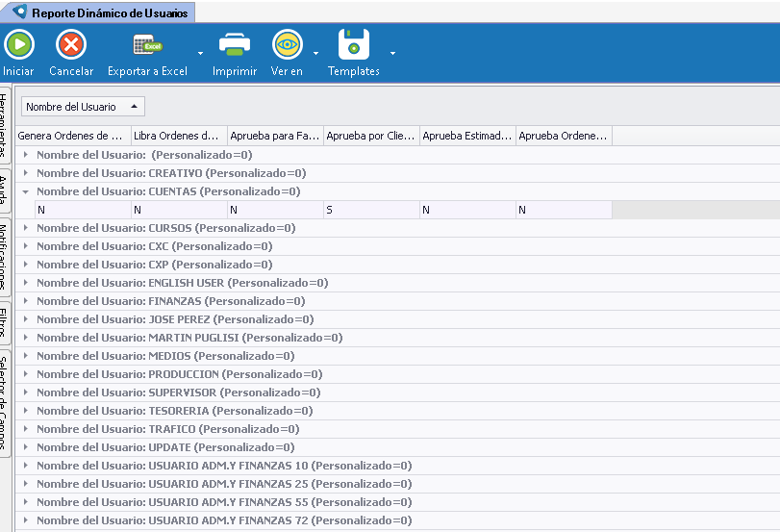Click the Exportar a Excel icon
Image resolution: width=780 pixels, height=532 pixels.
(148, 45)
